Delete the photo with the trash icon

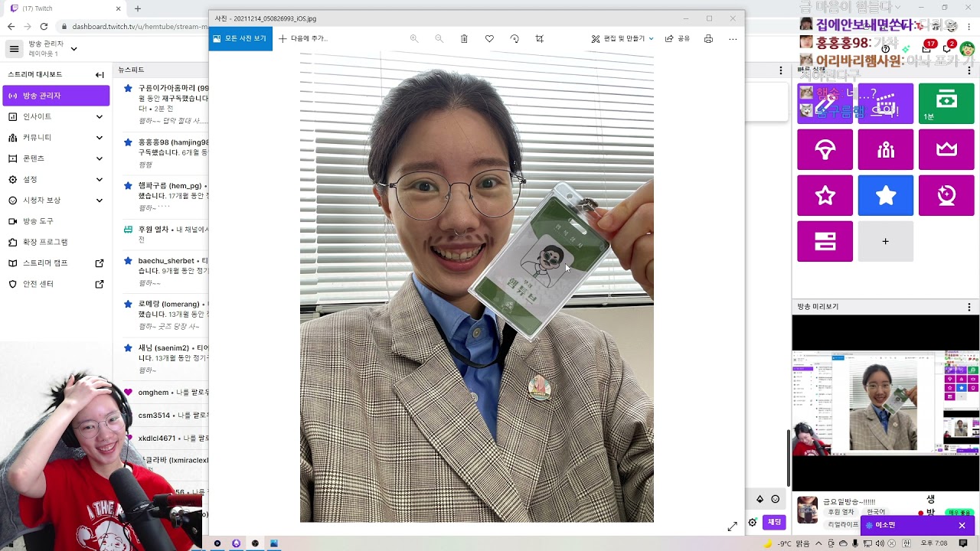click(x=464, y=38)
